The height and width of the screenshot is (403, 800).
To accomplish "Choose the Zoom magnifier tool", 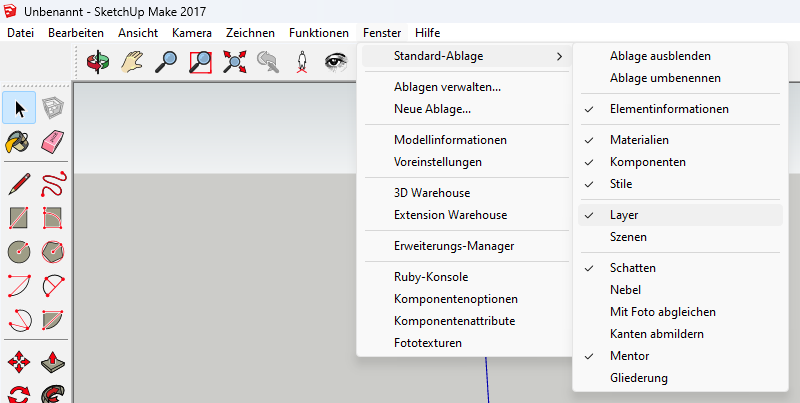I will tap(166, 62).
